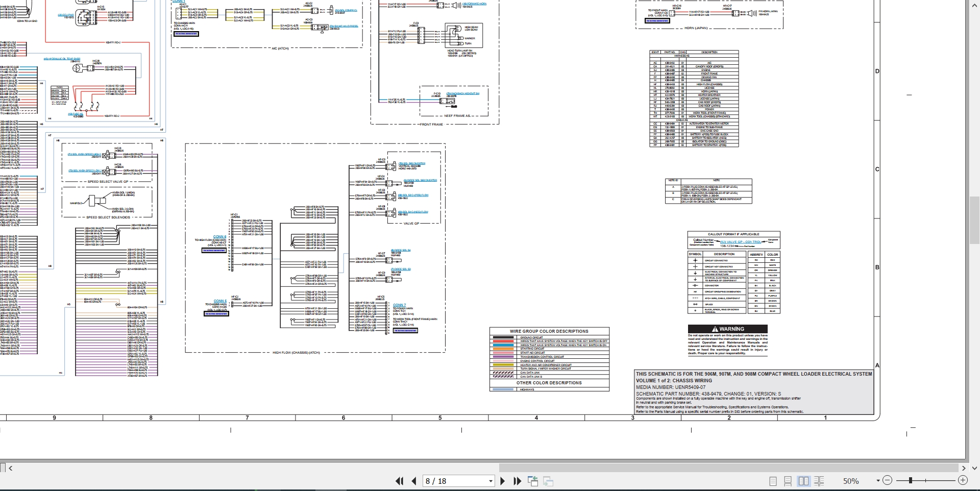
Task: Go to the previous page
Action: click(x=414, y=481)
